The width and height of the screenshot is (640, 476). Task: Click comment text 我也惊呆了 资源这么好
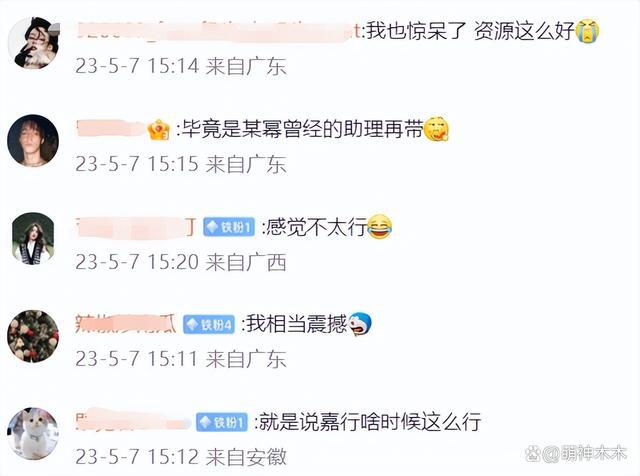coord(470,31)
